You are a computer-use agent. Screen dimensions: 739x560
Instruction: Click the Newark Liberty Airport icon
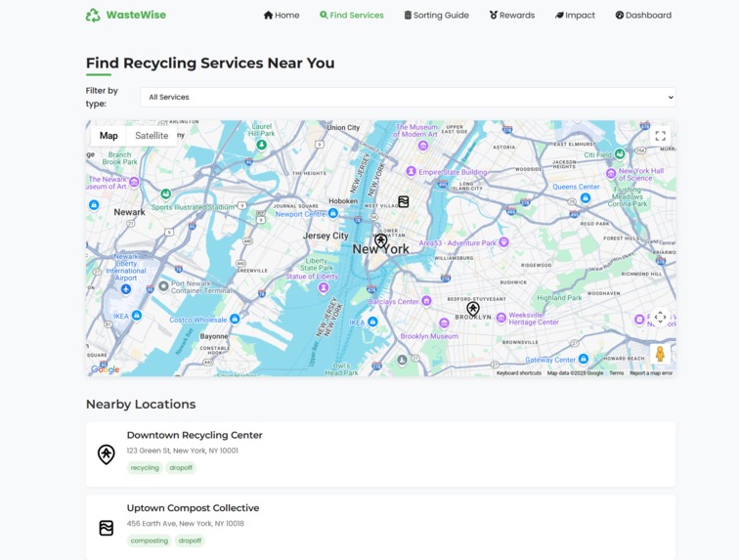point(126,289)
